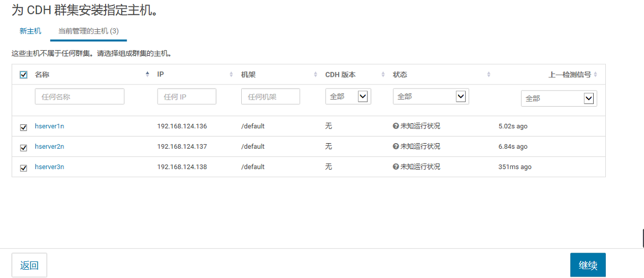Click the /default rack cell for hserver2n
This screenshot has height=278, width=644.
253,146
